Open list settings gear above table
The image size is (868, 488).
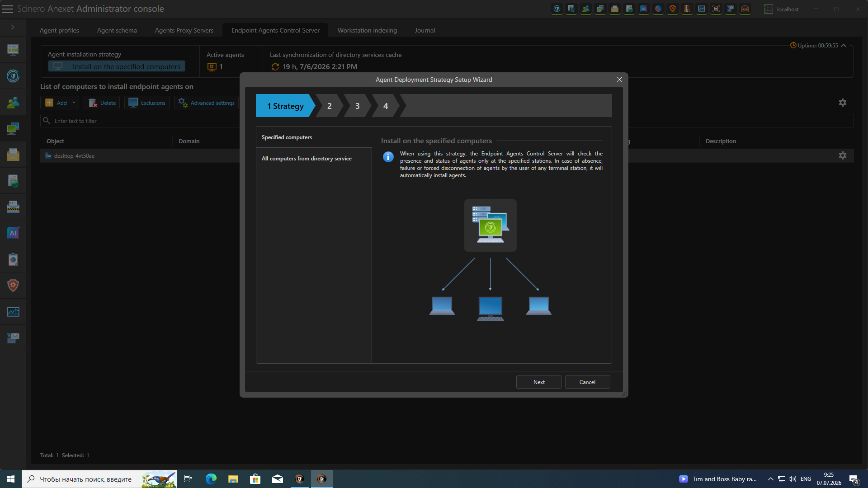click(843, 103)
